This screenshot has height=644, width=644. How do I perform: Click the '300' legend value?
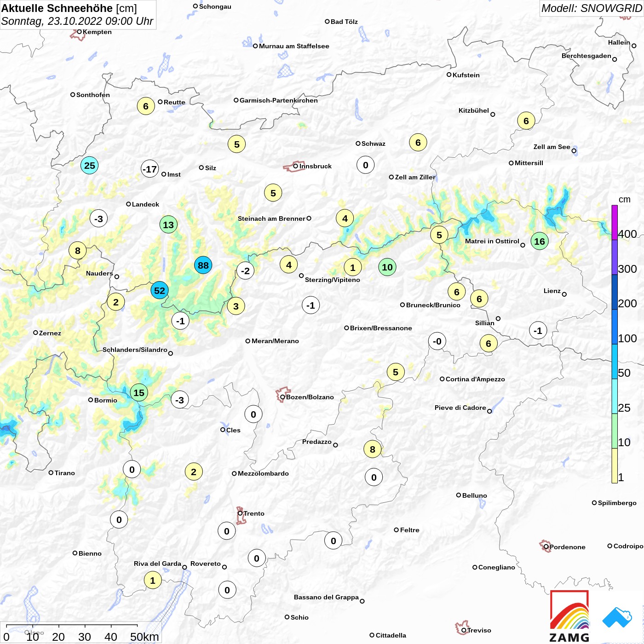[627, 269]
